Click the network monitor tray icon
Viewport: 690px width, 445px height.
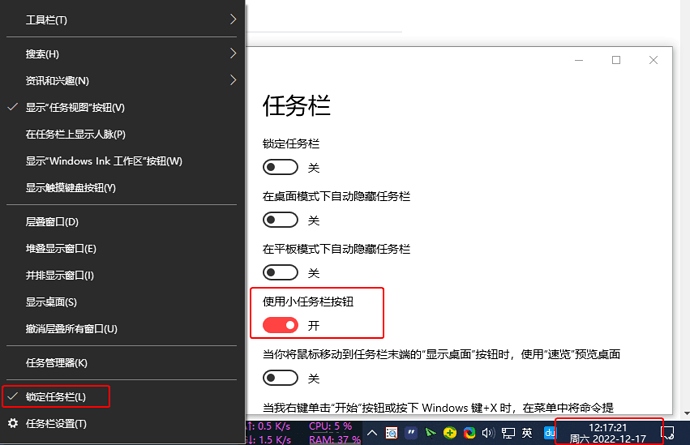click(508, 433)
